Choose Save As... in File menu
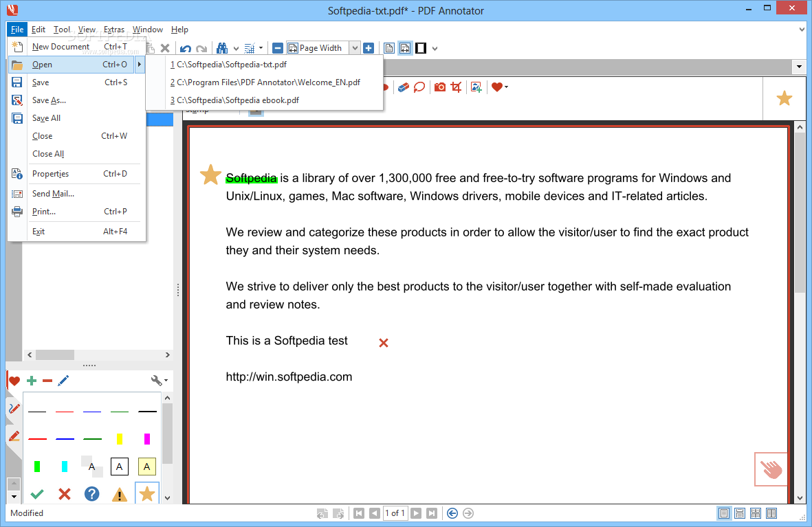Screen dimensions: 812x527 (x=77, y=100)
